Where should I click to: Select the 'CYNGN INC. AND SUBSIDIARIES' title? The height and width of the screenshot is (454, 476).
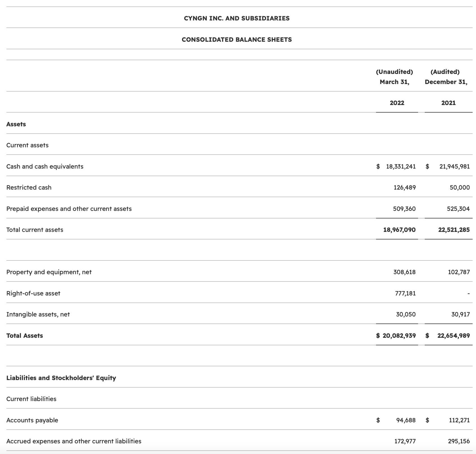coord(237,18)
